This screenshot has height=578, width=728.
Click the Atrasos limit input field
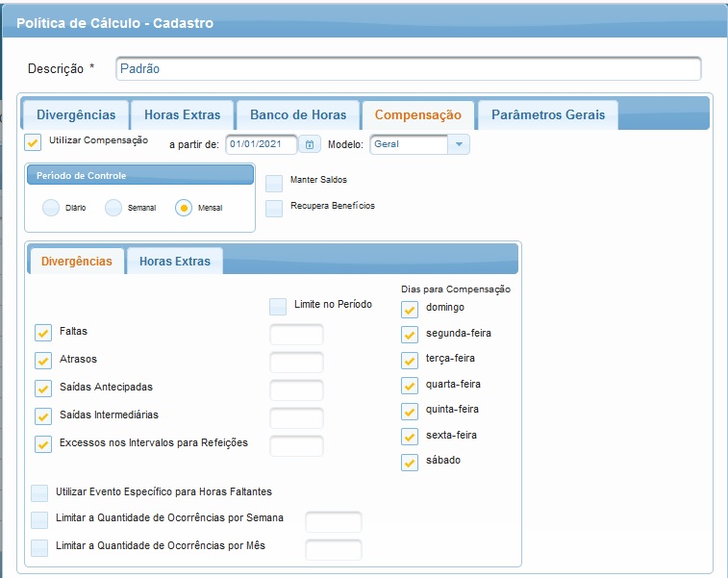point(296,363)
